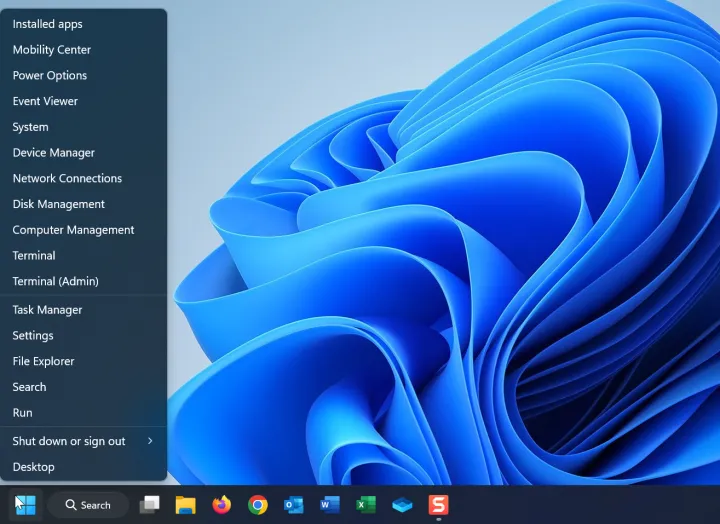Click the Windows Start button
This screenshot has height=524, width=720.
pos(25,505)
